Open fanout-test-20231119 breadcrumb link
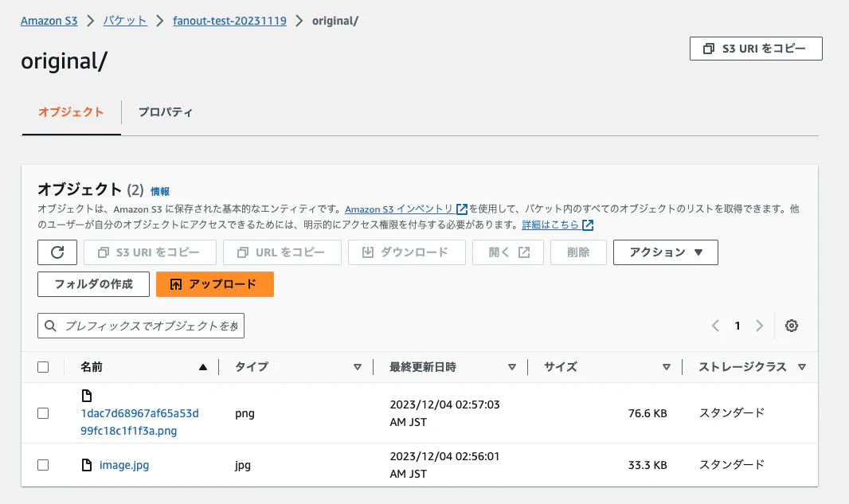The width and height of the screenshot is (849, 504). tap(229, 21)
